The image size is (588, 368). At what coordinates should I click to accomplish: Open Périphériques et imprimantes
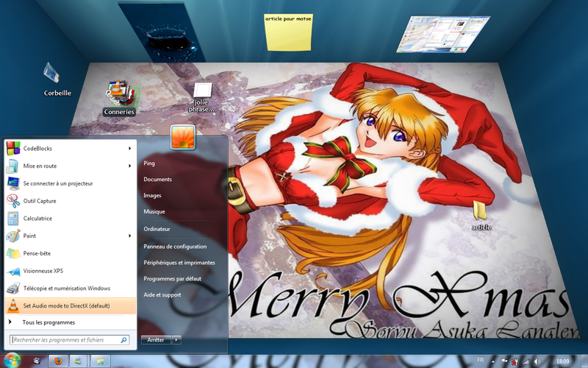[x=179, y=263]
